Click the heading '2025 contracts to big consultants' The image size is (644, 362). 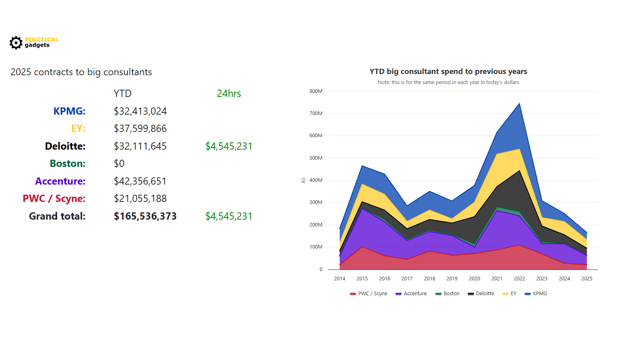coord(81,72)
